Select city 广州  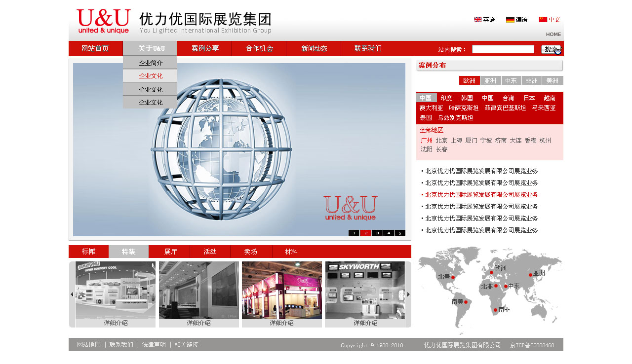point(427,141)
